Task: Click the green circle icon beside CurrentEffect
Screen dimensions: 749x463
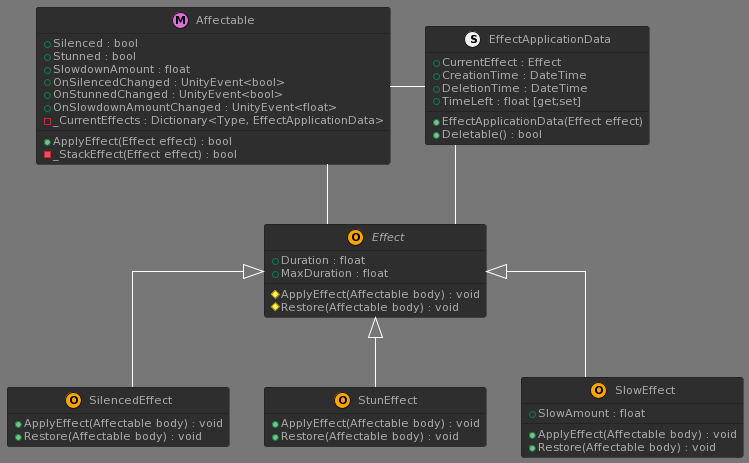Action: pyautogui.click(x=436, y=63)
